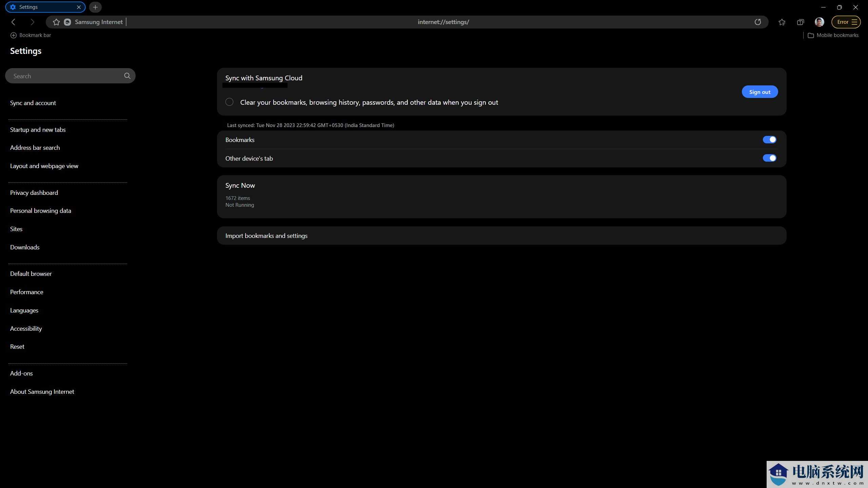
Task: Go to Address bar search settings
Action: tap(35, 148)
